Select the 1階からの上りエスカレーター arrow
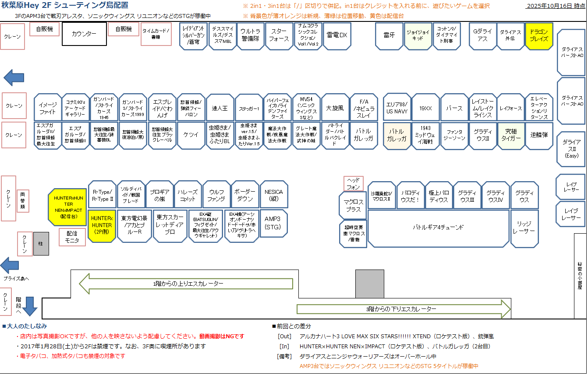Viewport: 588px width, 375px height. 185,284
